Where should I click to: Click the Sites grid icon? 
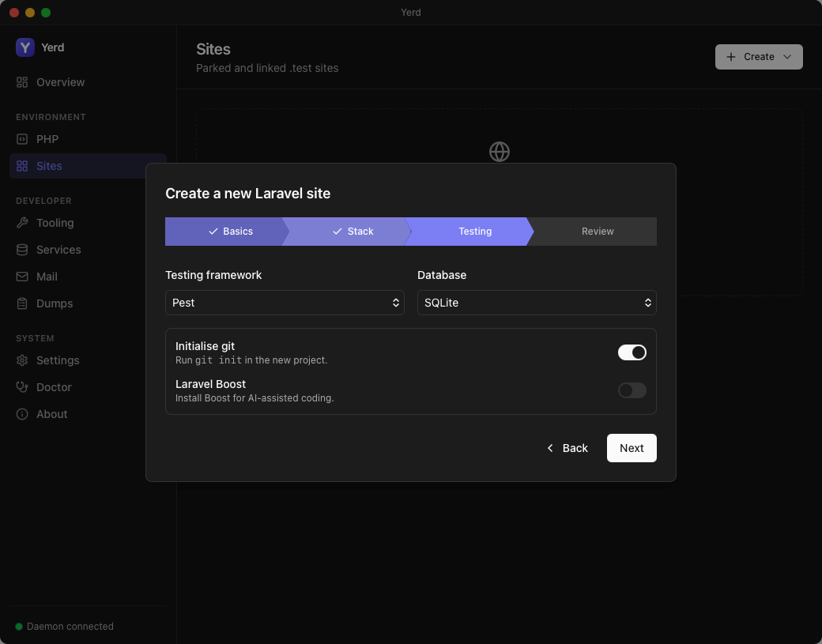point(22,166)
